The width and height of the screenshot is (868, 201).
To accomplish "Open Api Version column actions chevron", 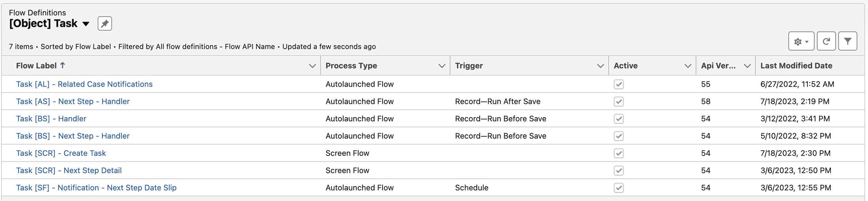I will [747, 66].
